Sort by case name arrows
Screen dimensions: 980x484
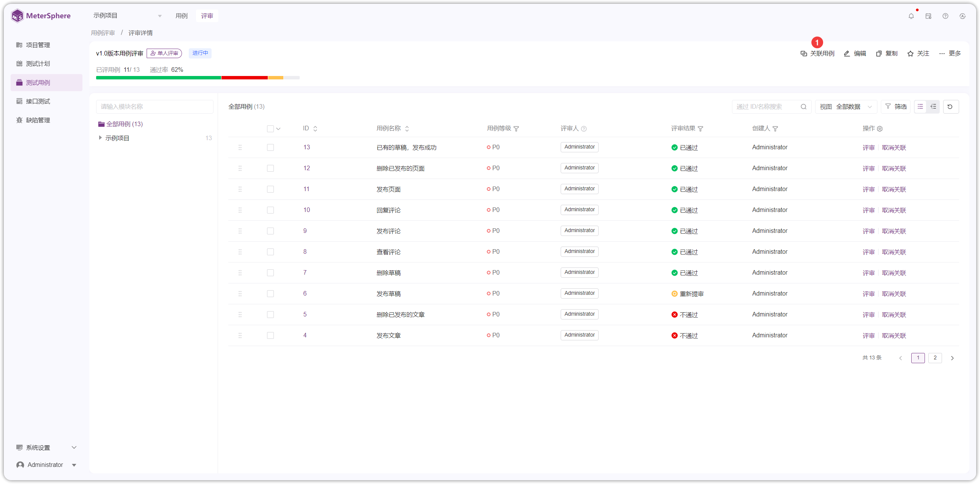point(407,129)
